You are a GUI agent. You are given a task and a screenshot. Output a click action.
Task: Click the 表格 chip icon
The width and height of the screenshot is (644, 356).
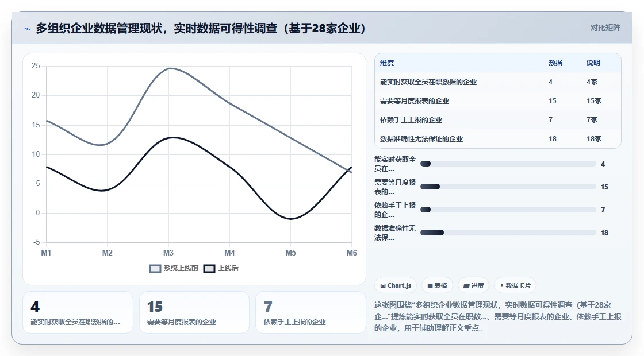tap(430, 286)
